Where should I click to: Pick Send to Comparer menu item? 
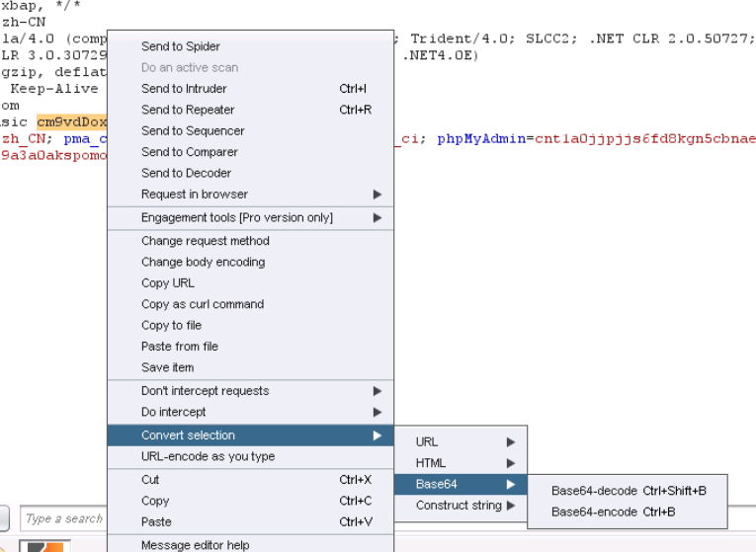click(190, 152)
